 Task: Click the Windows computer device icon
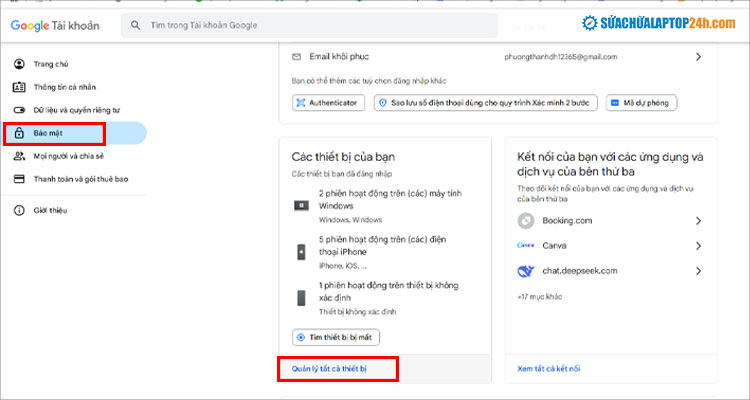tap(300, 205)
